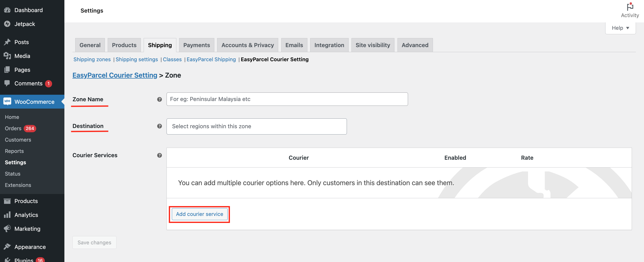Click the Comments speech bubble icon
This screenshot has height=262, width=644.
pyautogui.click(x=7, y=83)
